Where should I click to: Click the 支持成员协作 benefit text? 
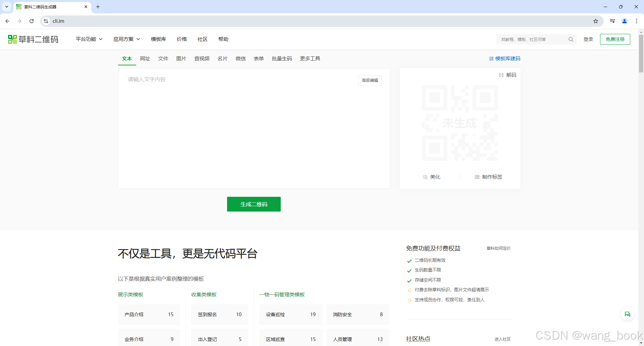449,300
